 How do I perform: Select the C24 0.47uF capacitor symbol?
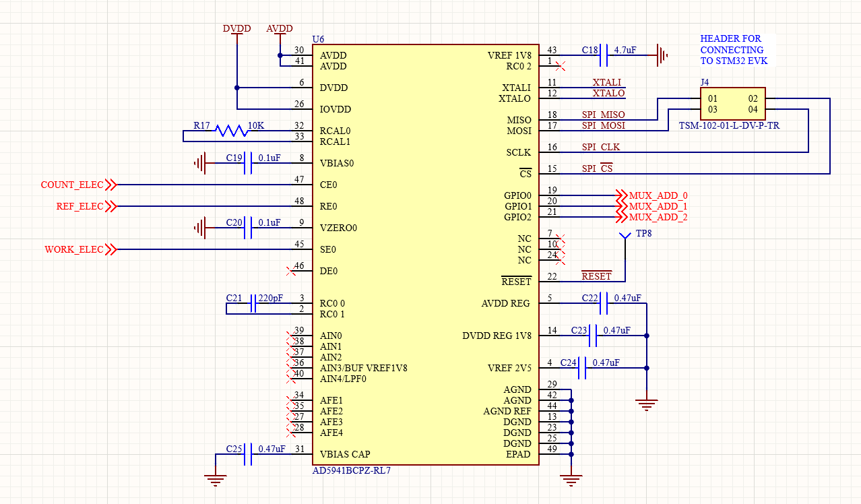tap(582, 368)
